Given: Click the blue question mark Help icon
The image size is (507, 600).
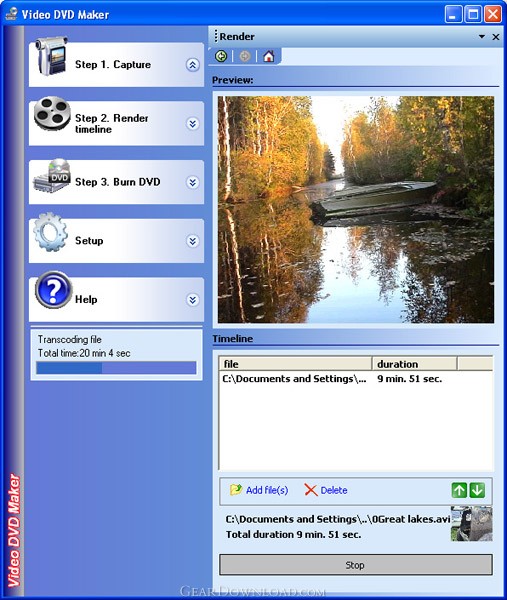Looking at the screenshot, I should pos(53,290).
